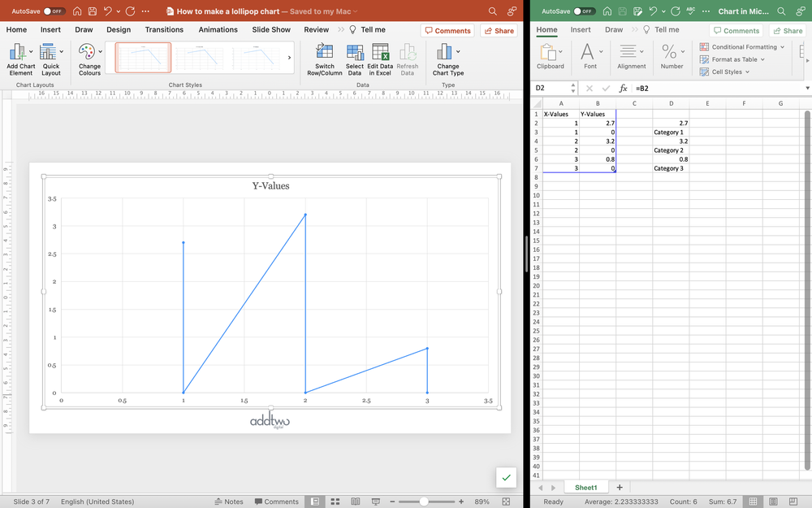812x508 pixels.
Task: Open the Name Box dropdown in Excel
Action: point(573,86)
